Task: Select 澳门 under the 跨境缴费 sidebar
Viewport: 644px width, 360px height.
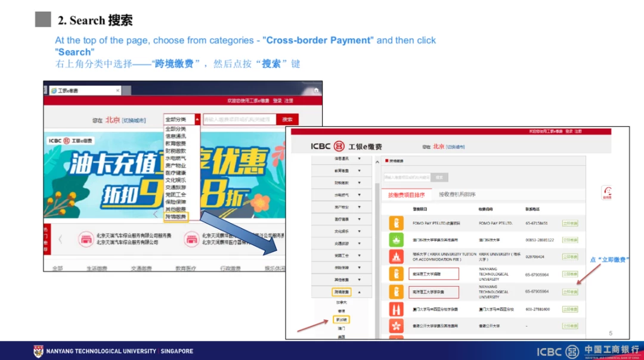Action: coord(341,328)
